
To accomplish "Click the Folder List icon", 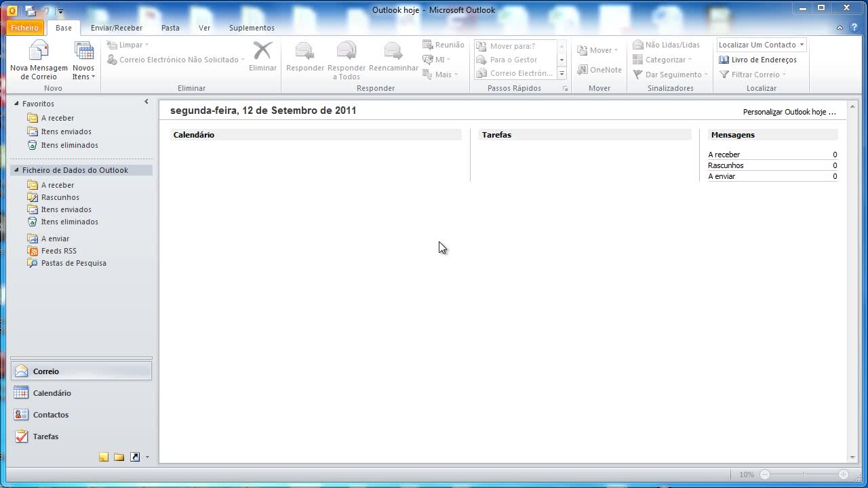I will (119, 457).
